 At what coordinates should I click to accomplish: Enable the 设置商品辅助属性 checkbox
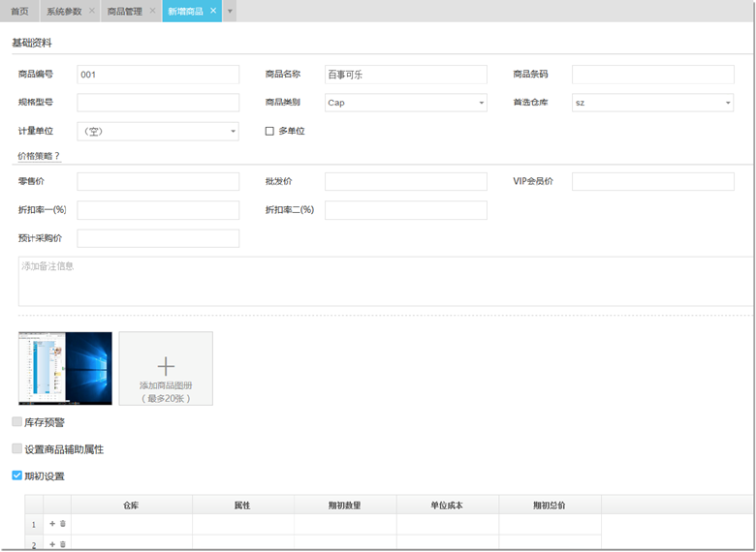(16, 449)
